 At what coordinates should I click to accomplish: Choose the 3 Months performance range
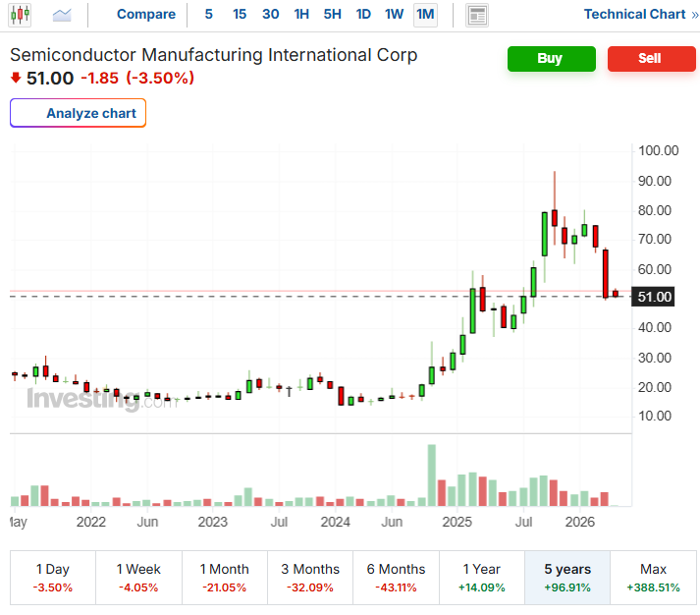(x=310, y=578)
